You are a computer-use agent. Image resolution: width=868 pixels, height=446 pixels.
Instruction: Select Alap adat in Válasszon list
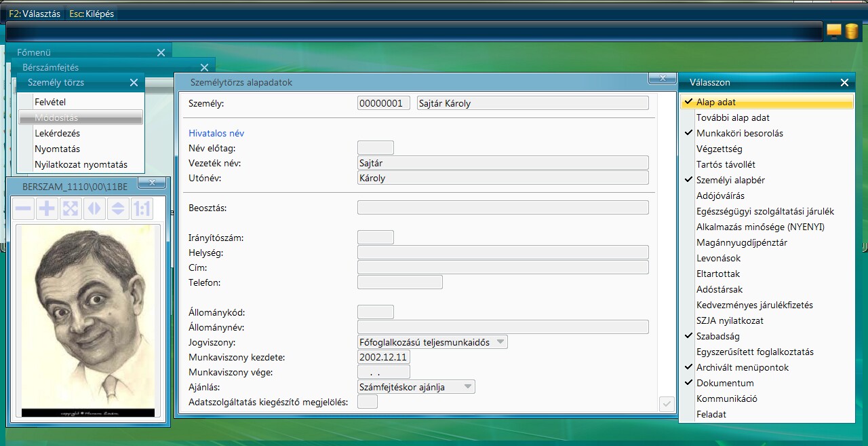pyautogui.click(x=766, y=102)
